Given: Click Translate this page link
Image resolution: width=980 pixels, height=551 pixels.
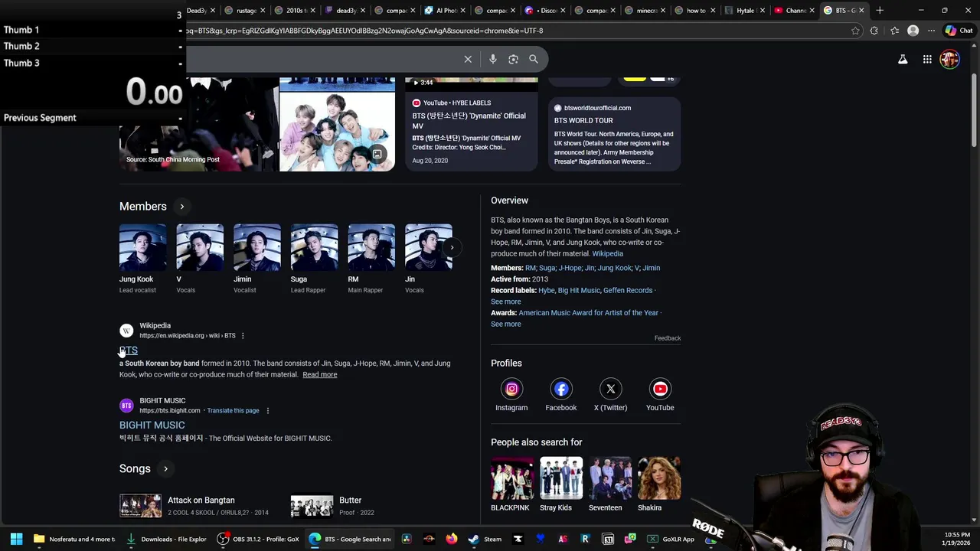Looking at the screenshot, I should pyautogui.click(x=233, y=411).
